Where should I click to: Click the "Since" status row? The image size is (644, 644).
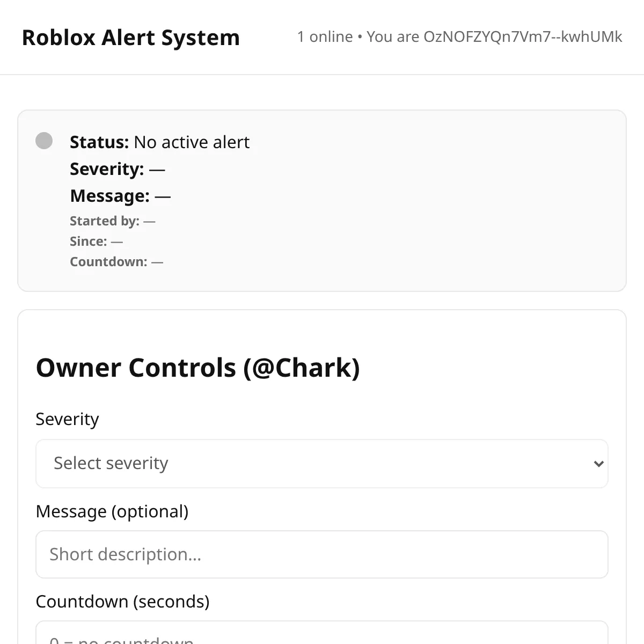point(96,241)
